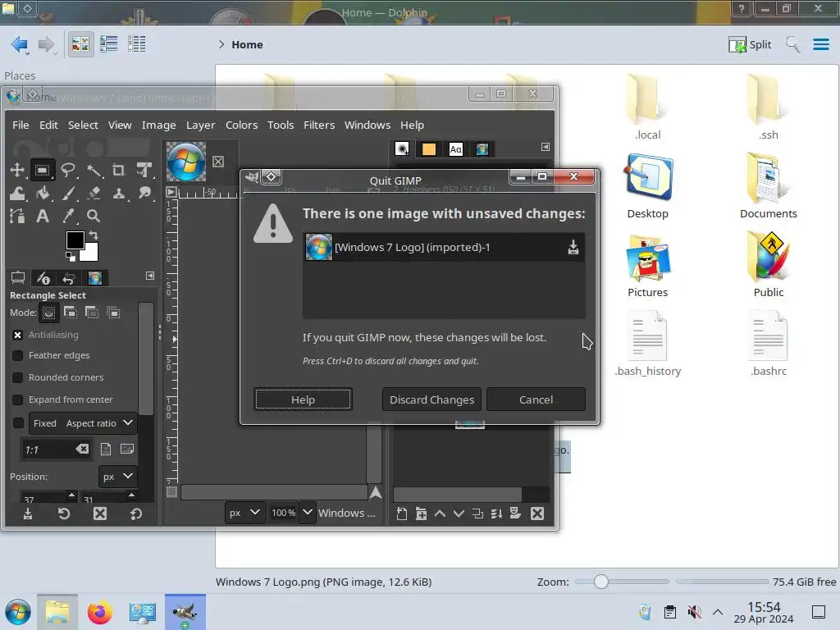This screenshot has height=630, width=840.
Task: Select the Fuzzy Select magic wand tool
Action: pos(94,171)
